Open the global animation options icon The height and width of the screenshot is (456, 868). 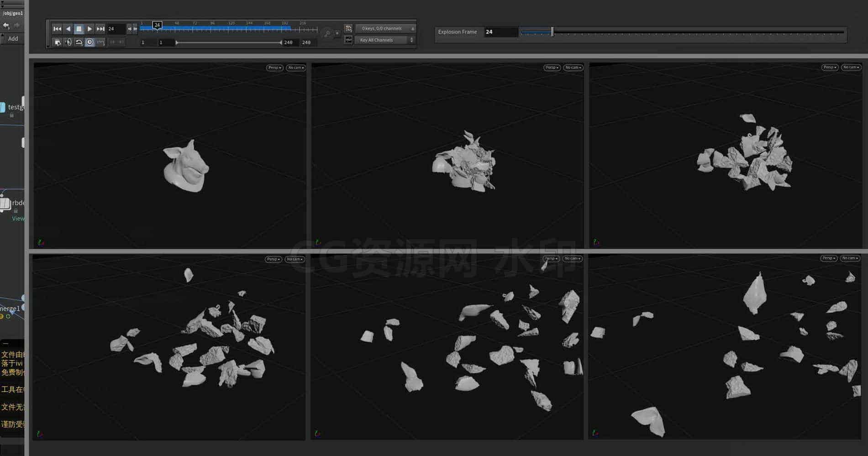pyautogui.click(x=58, y=42)
